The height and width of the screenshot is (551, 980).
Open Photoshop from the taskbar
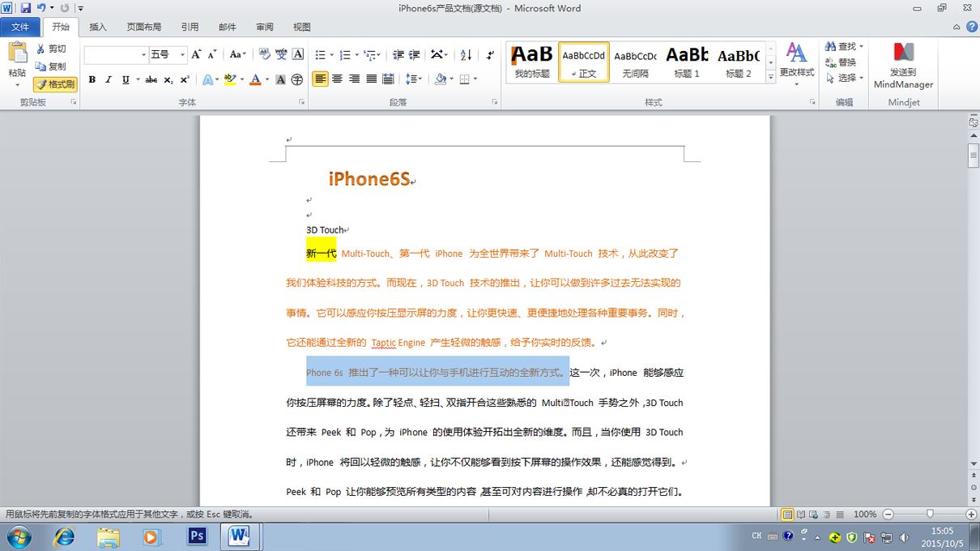coord(197,536)
